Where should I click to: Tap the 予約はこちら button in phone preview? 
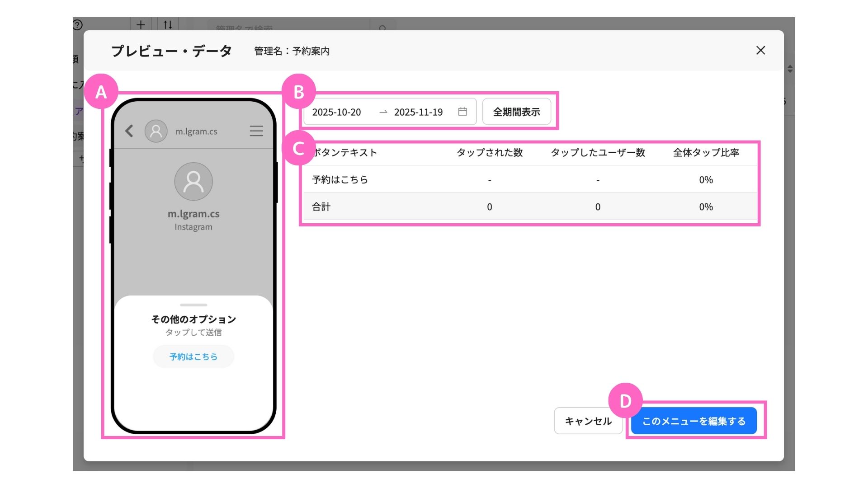pyautogui.click(x=193, y=357)
